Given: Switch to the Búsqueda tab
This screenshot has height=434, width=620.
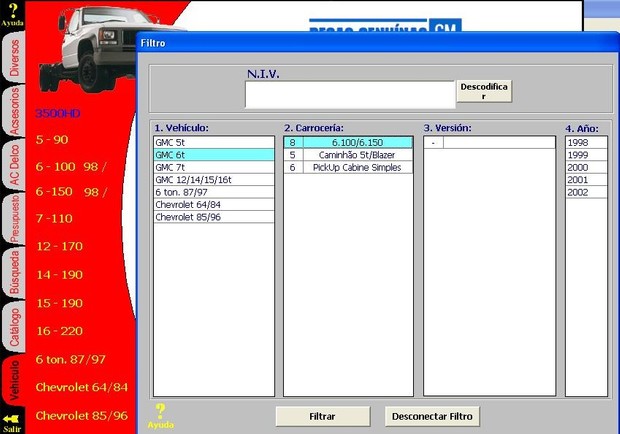Looking at the screenshot, I should [13, 273].
